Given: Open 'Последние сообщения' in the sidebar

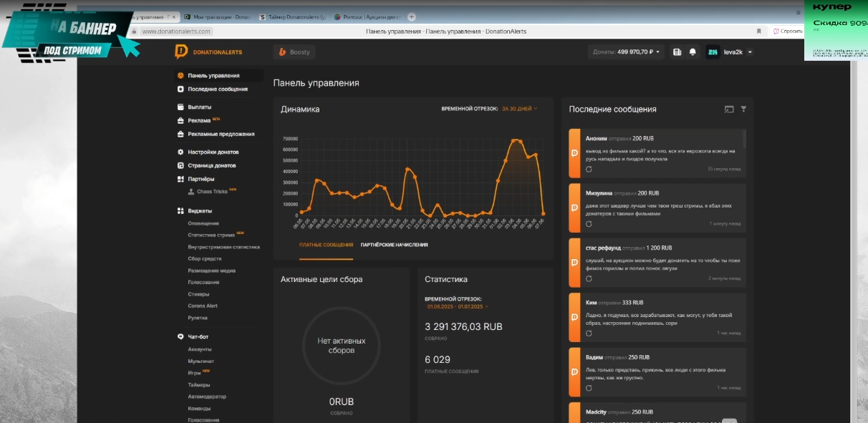Looking at the screenshot, I should coord(218,89).
